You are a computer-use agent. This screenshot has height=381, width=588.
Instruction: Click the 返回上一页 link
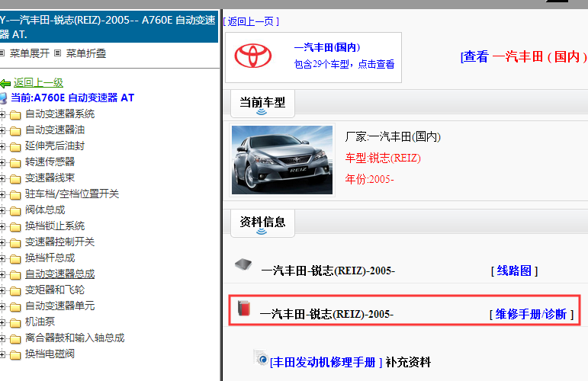pos(251,22)
